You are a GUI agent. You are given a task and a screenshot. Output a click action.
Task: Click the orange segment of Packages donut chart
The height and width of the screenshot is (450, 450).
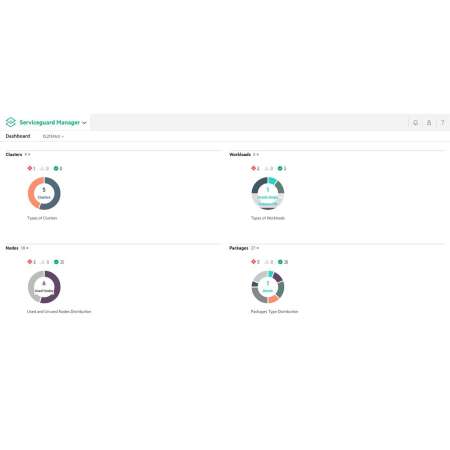click(x=273, y=299)
